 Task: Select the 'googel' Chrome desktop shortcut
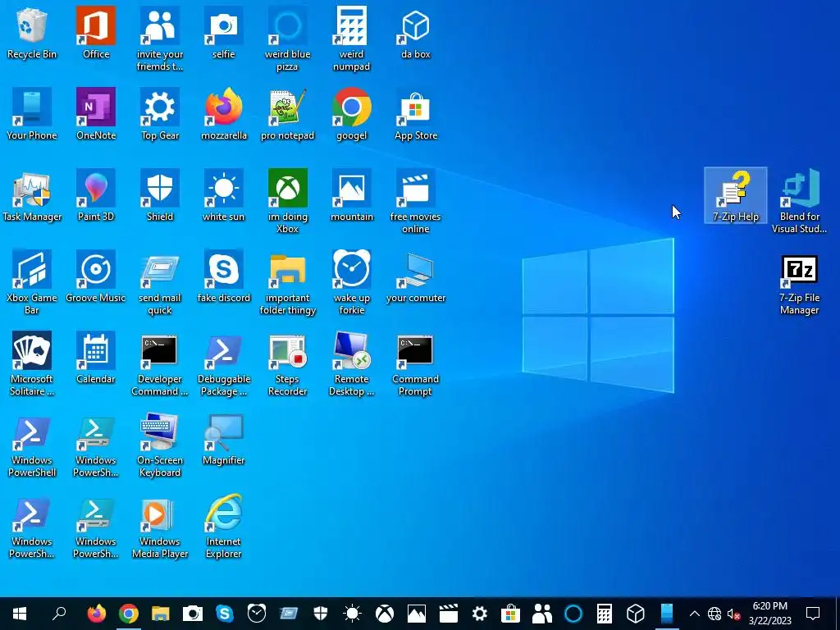[351, 115]
